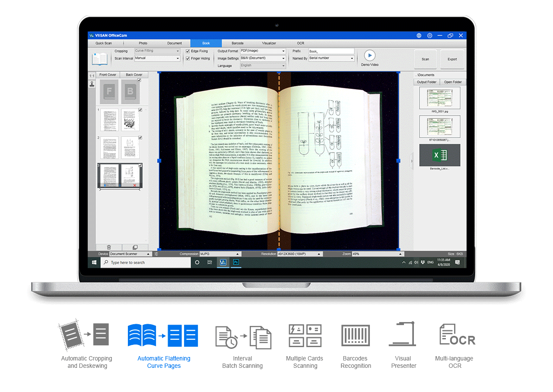Switch to the Document tab
Screen dimensions: 553x392
click(x=175, y=43)
